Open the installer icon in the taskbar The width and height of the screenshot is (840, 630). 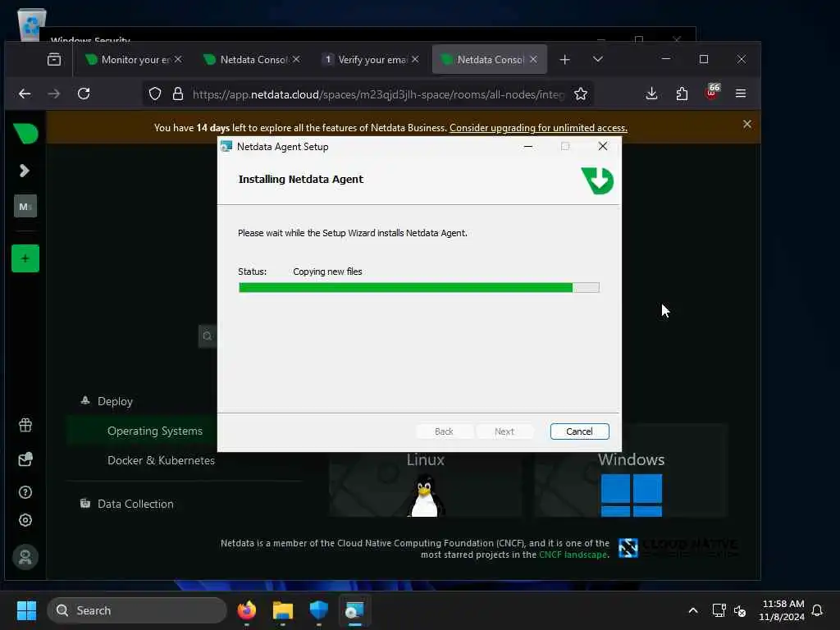pos(354,610)
